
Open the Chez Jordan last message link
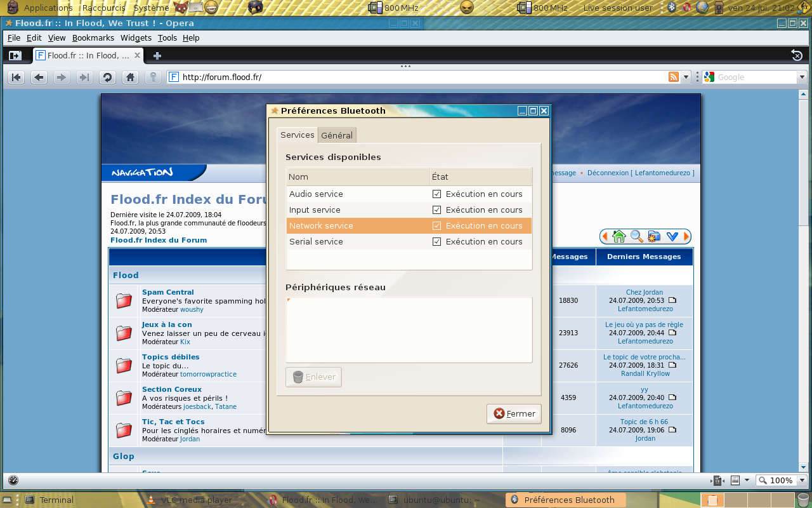pyautogui.click(x=644, y=292)
